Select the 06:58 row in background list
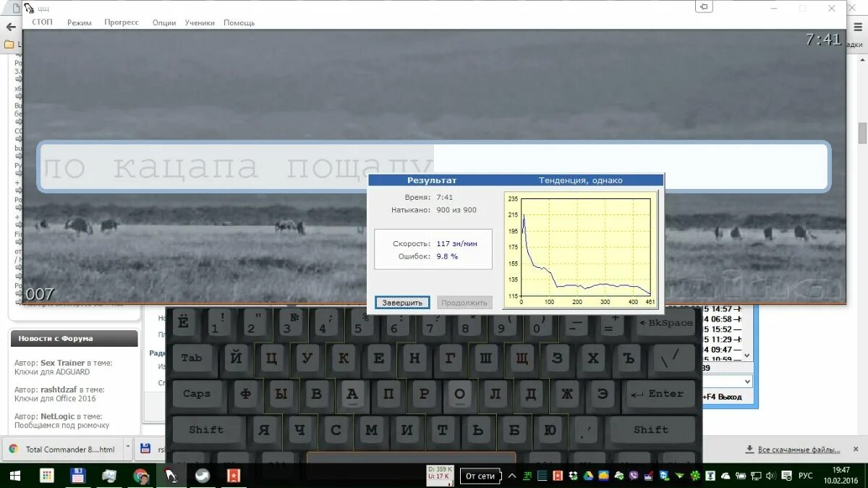868x488 pixels. click(x=722, y=319)
